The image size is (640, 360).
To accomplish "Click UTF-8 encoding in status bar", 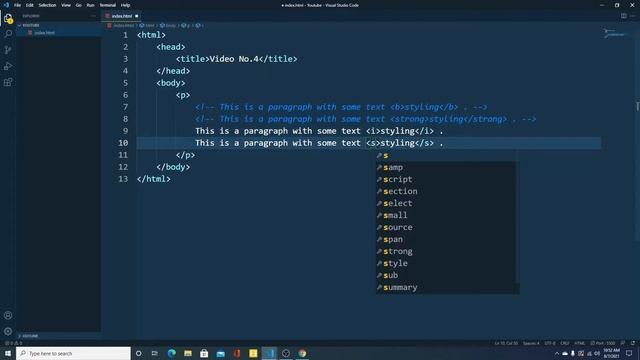I will tap(550, 343).
